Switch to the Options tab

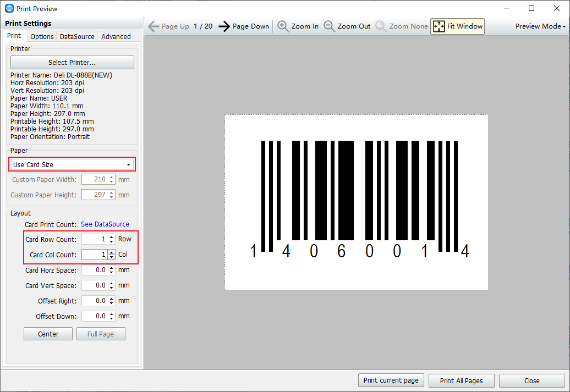click(42, 36)
